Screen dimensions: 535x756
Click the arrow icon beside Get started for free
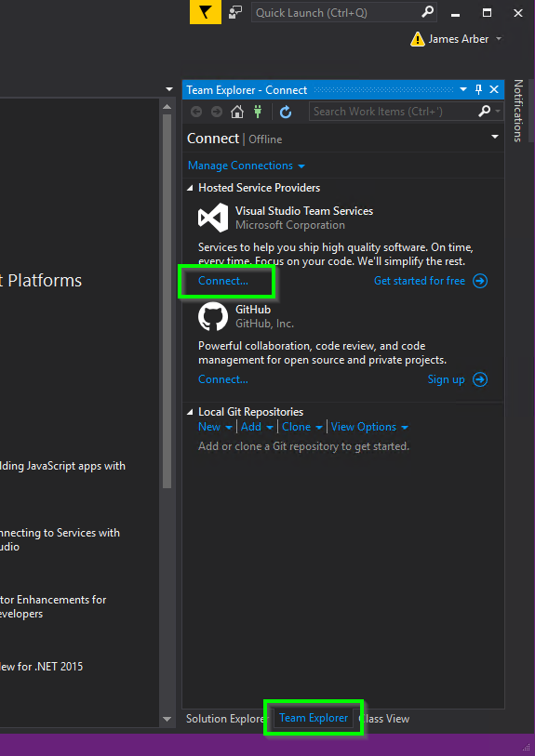pos(480,281)
